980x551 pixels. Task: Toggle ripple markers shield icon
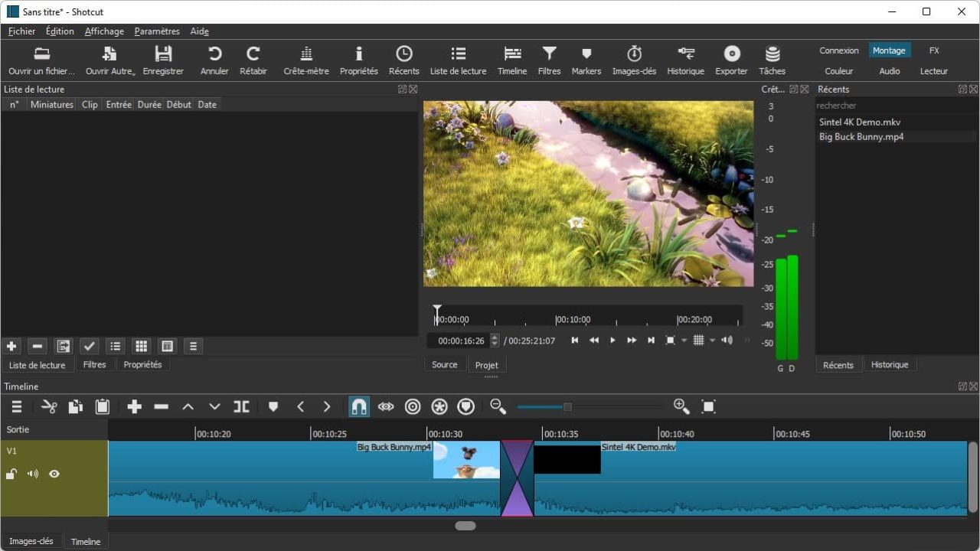click(x=466, y=407)
